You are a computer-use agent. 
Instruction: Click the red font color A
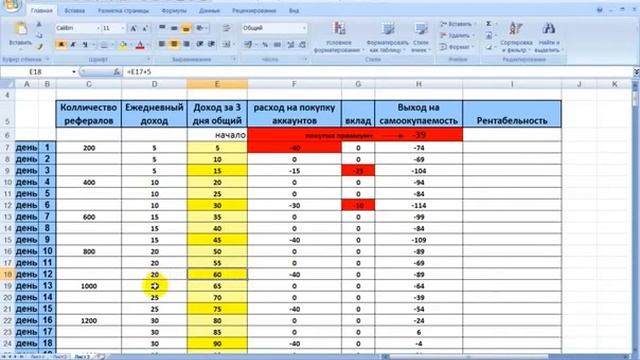point(140,44)
